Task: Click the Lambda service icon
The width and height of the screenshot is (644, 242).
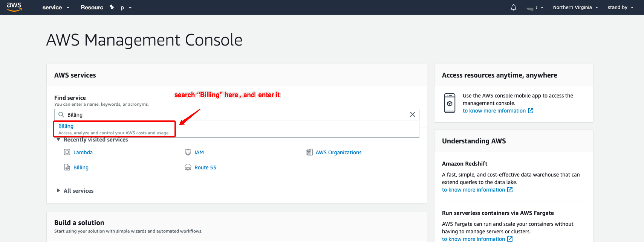Action: [67, 152]
